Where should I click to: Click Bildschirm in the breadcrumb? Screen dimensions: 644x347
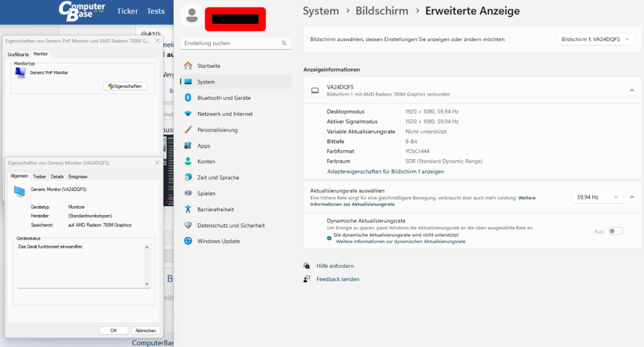tap(382, 11)
